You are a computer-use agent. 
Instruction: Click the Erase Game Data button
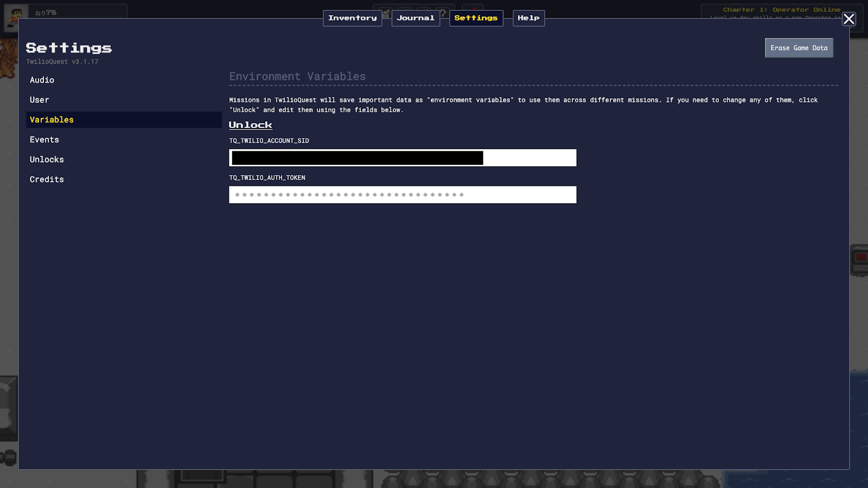point(799,48)
